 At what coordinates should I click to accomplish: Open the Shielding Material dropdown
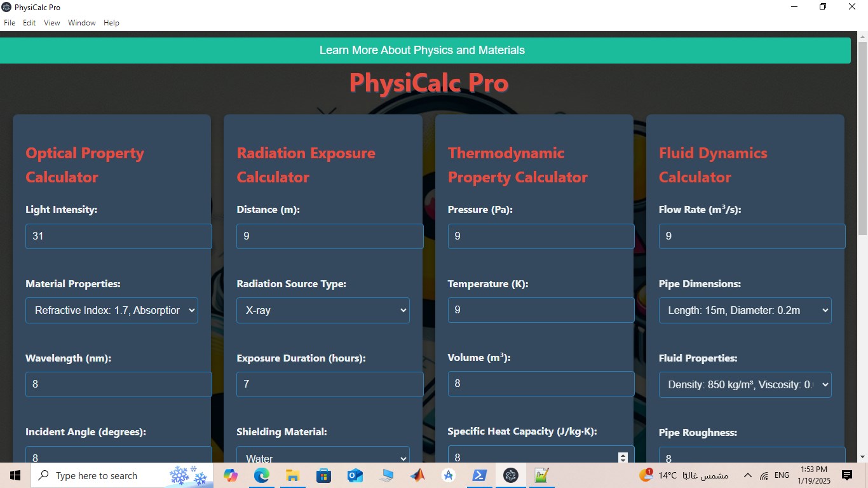(323, 456)
